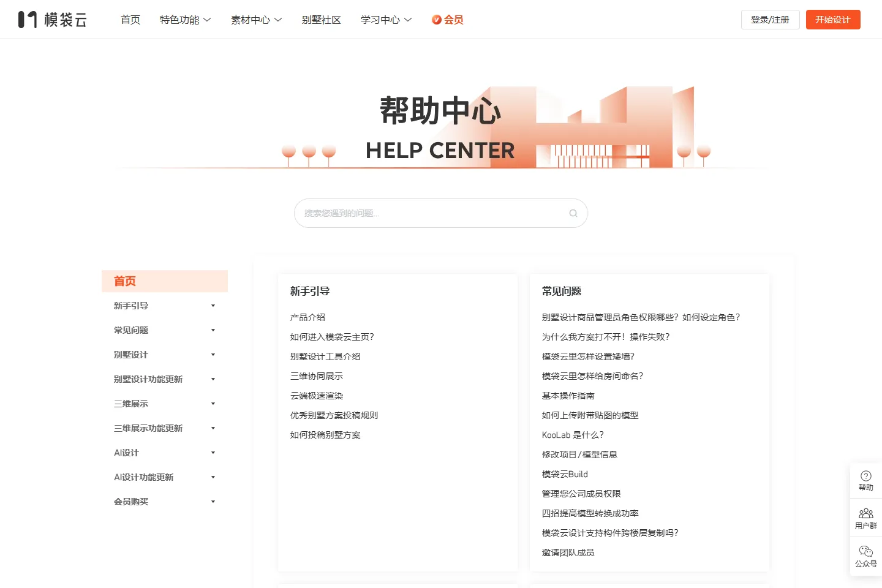Select 别墅设计 sidebar label
The height and width of the screenshot is (588, 882).
coord(131,355)
